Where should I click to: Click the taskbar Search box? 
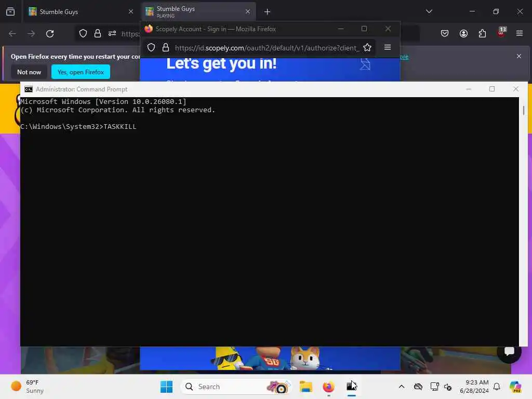236,387
